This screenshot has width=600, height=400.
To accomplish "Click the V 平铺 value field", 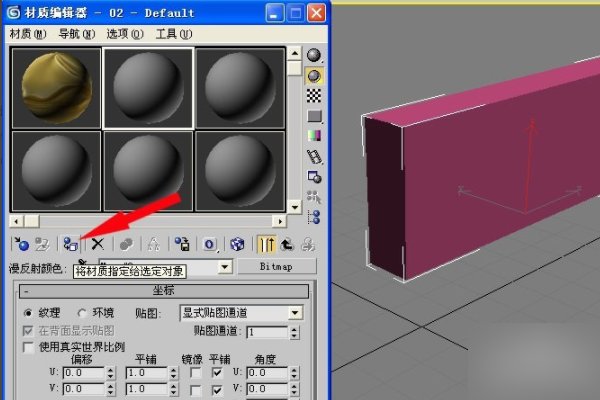I will coord(147,389).
